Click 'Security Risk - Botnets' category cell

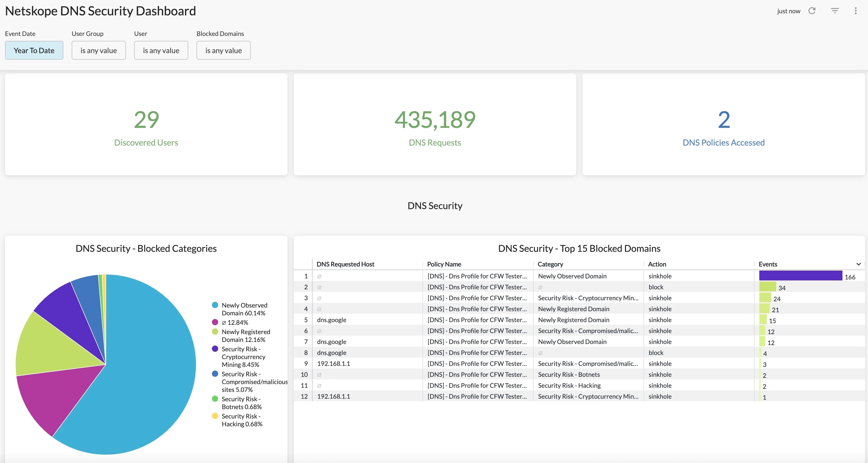pyautogui.click(x=569, y=374)
